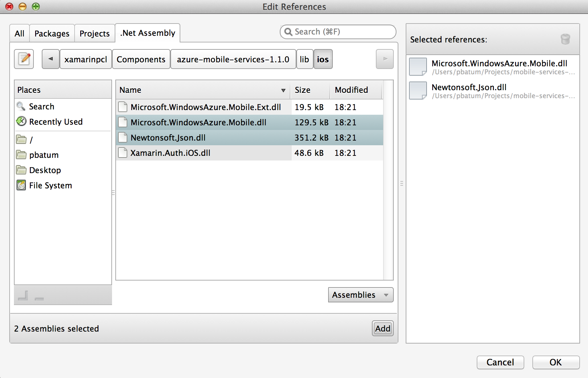
Task: Click the file list vertical scrollbar
Action: [388, 180]
